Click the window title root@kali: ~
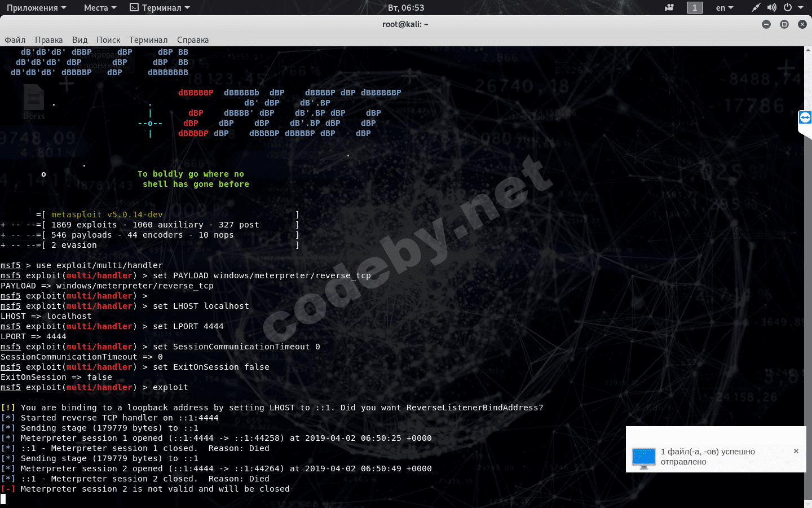 [405, 24]
